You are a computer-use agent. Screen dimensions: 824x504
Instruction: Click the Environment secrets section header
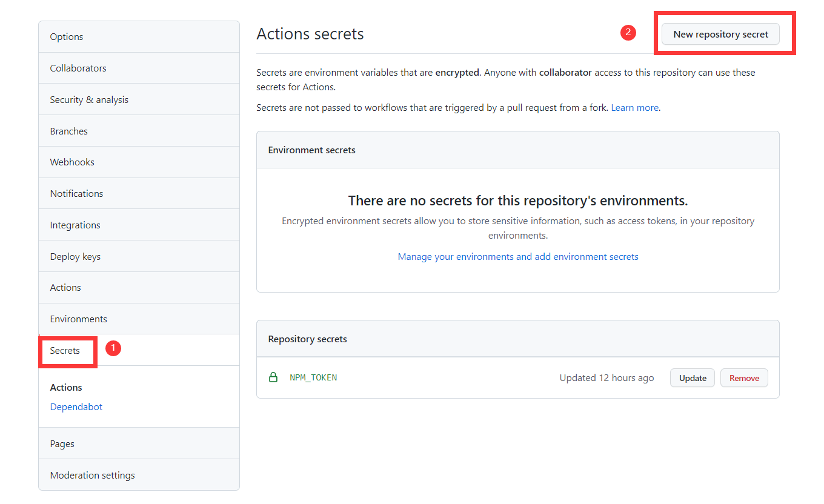(312, 150)
